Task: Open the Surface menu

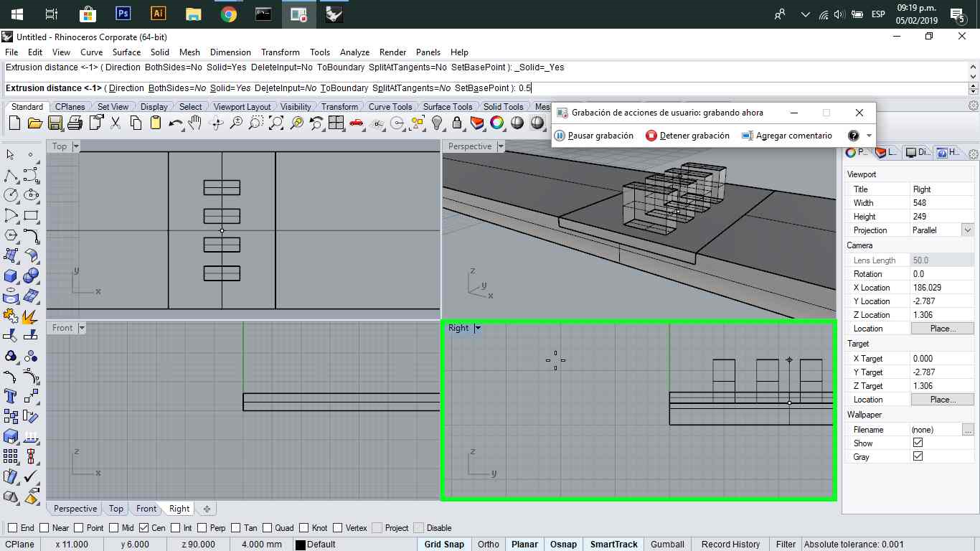Action: [x=126, y=52]
